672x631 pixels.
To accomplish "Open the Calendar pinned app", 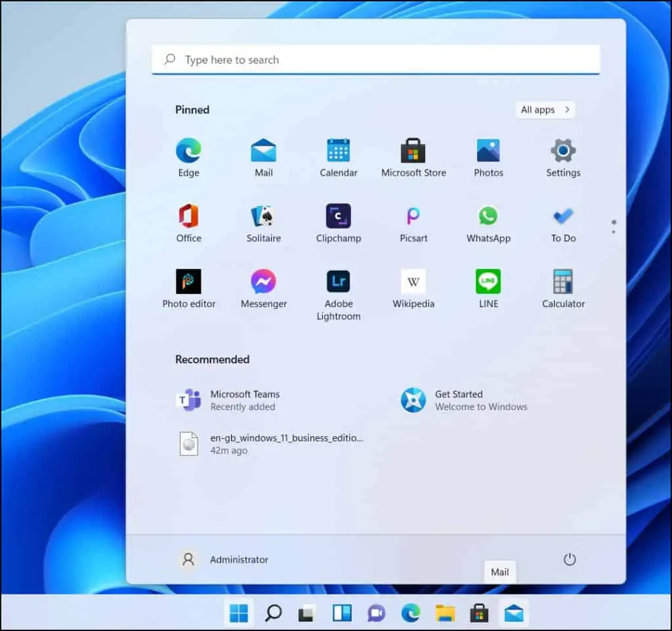I will click(x=339, y=157).
